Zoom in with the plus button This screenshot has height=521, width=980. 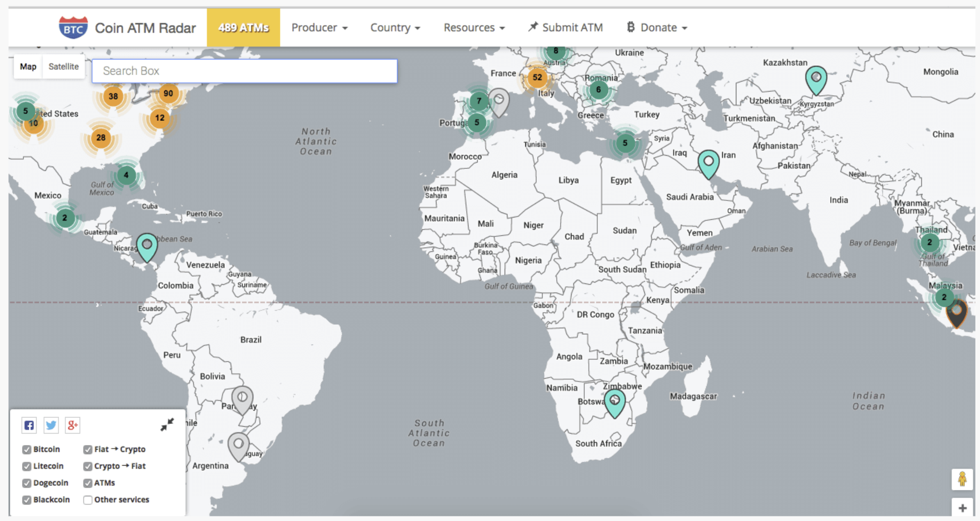tap(962, 508)
